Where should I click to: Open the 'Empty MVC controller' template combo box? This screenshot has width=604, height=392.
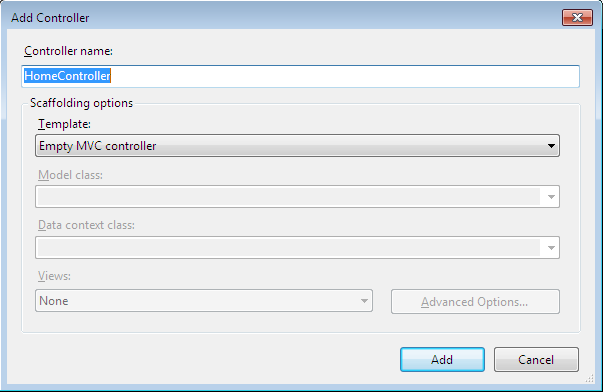point(297,146)
